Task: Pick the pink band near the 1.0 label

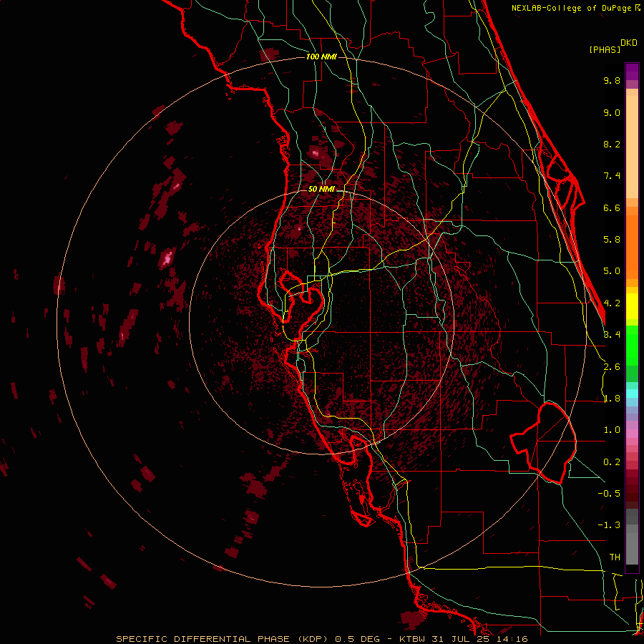Action: point(632,434)
